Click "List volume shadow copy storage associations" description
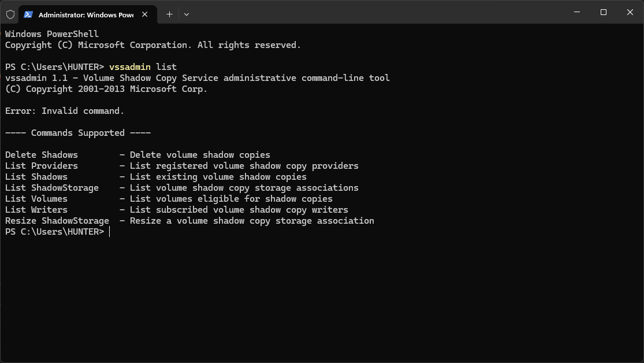Screen dimensions: 644x363 pos(244,188)
